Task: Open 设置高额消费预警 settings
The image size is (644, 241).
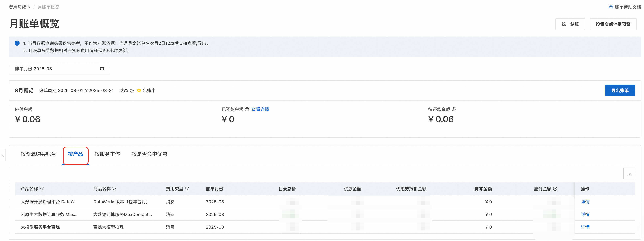Action: [x=613, y=24]
